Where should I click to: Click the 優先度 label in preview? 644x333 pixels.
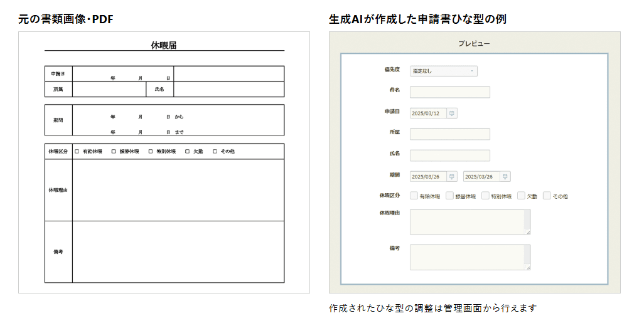[x=392, y=70]
